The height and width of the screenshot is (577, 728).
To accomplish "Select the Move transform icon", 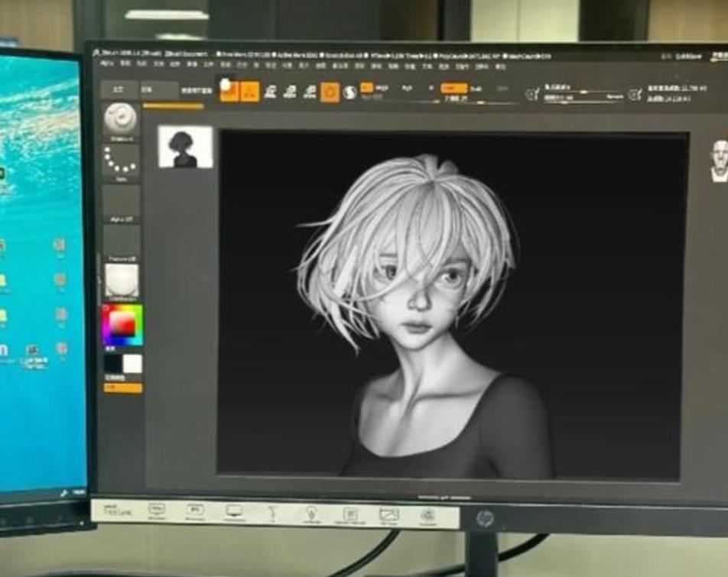I will point(270,92).
